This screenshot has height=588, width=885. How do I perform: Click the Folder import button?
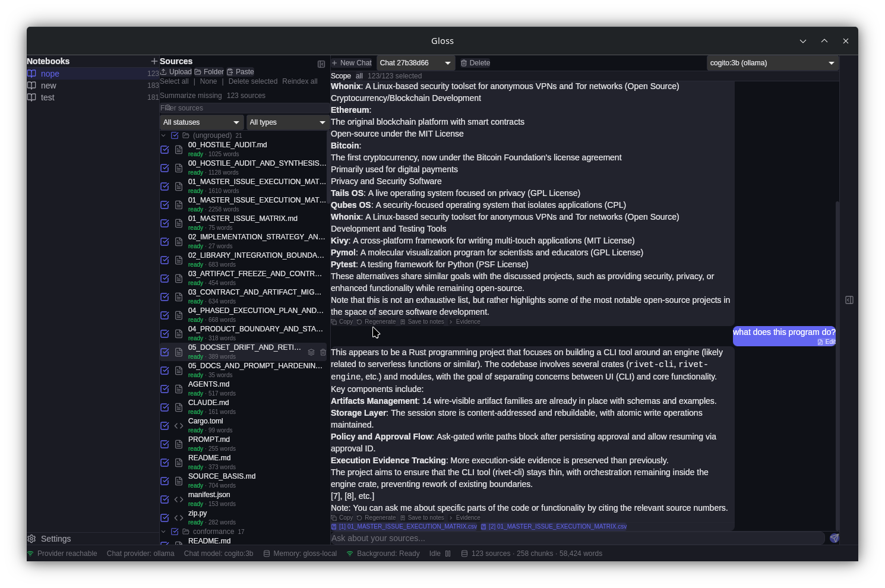point(209,72)
